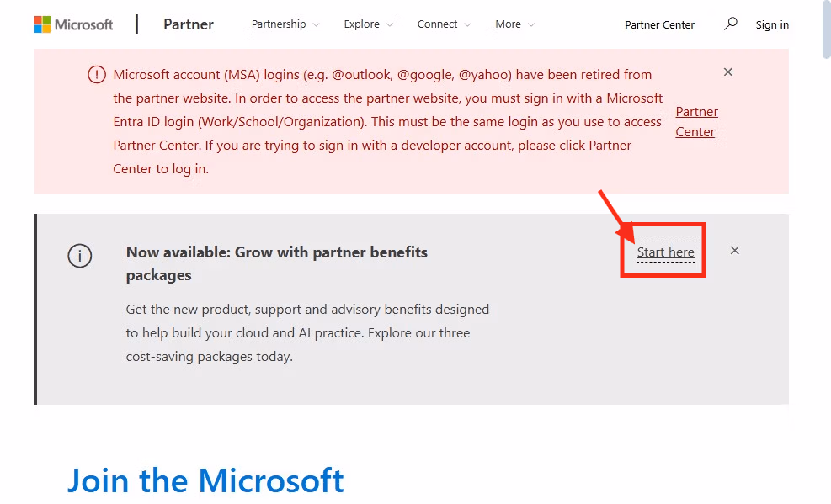Click the info circle icon in banner
Screen dimensions: 831x504
click(x=80, y=257)
